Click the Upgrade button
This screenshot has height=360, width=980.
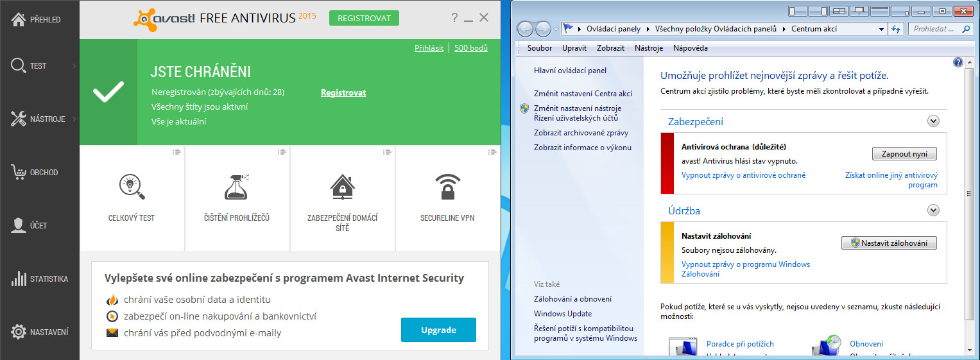point(438,330)
